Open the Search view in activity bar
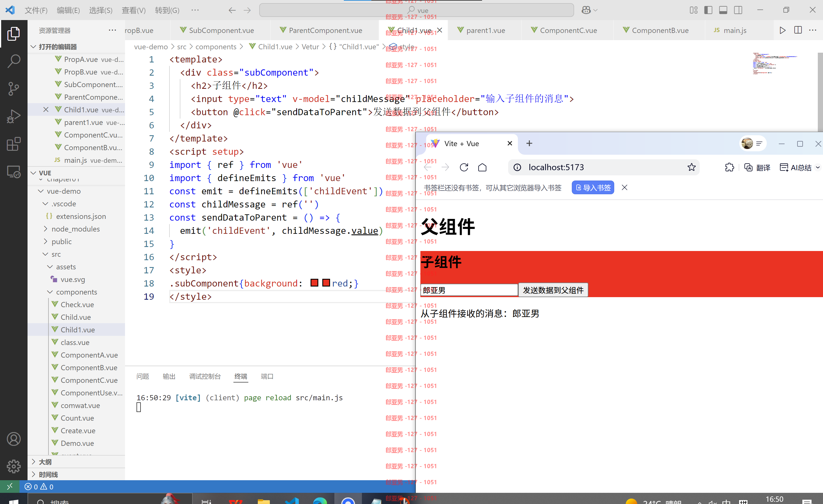 coord(14,61)
